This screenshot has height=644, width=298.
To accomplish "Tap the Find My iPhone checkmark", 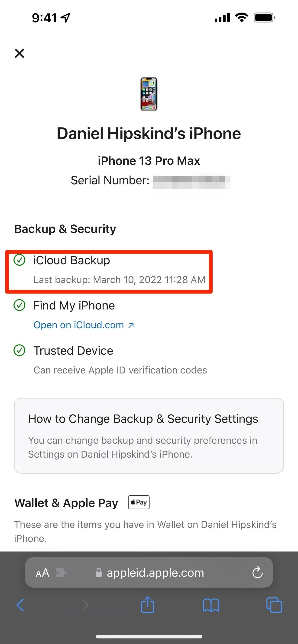I will point(19,305).
